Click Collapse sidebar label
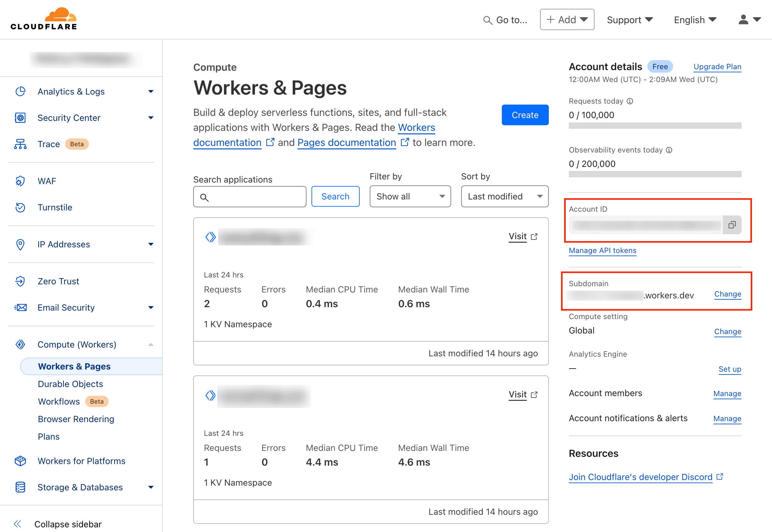Viewport: 772px width, 532px height. pos(68,524)
